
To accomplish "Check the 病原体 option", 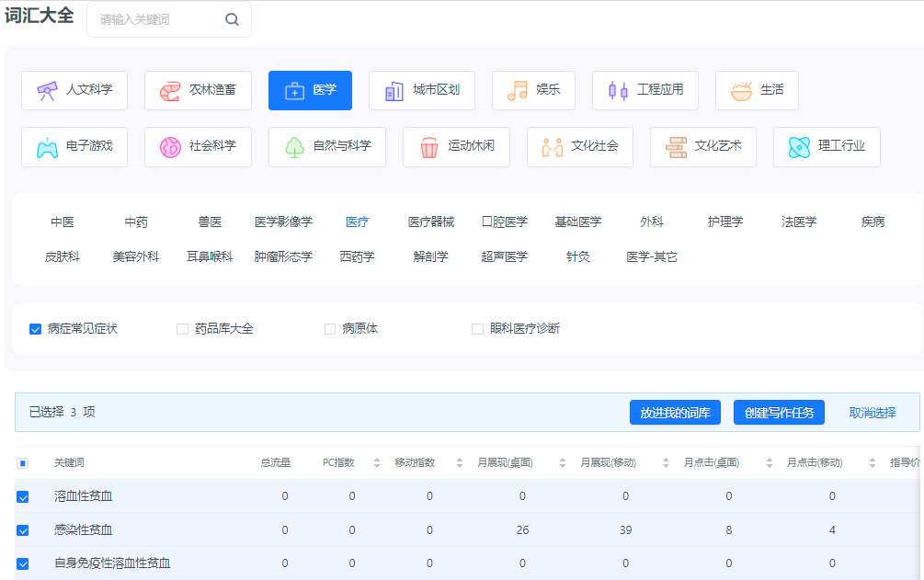I will pos(328,327).
